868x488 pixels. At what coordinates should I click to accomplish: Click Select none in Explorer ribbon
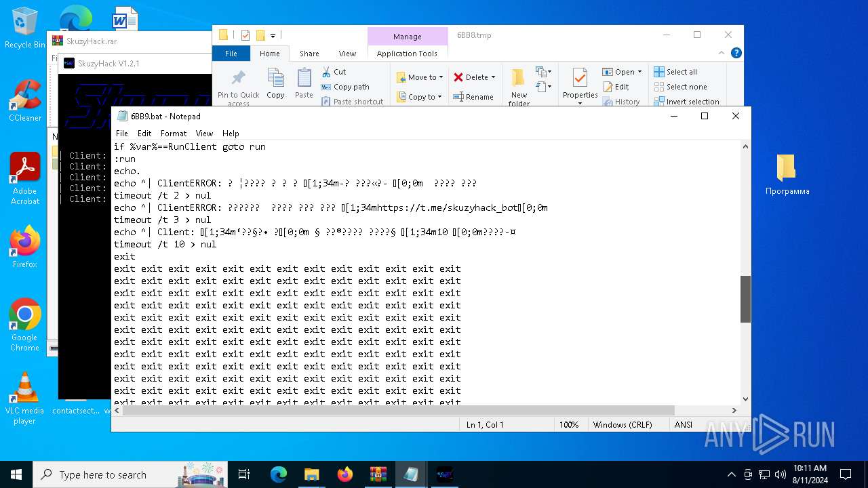680,87
